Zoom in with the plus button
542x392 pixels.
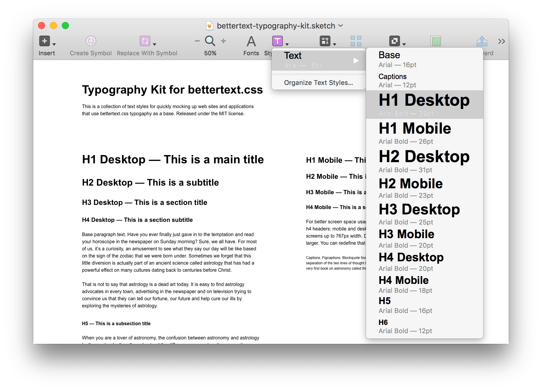click(223, 41)
